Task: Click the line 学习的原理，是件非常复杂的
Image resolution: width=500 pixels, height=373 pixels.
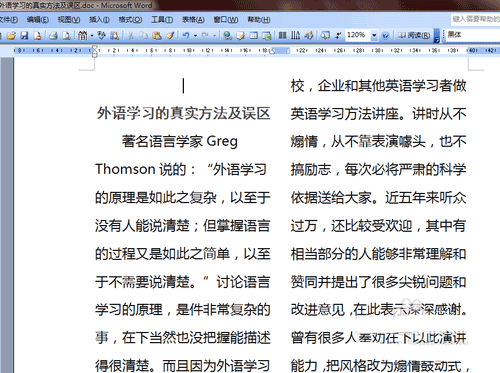Action: (183, 309)
